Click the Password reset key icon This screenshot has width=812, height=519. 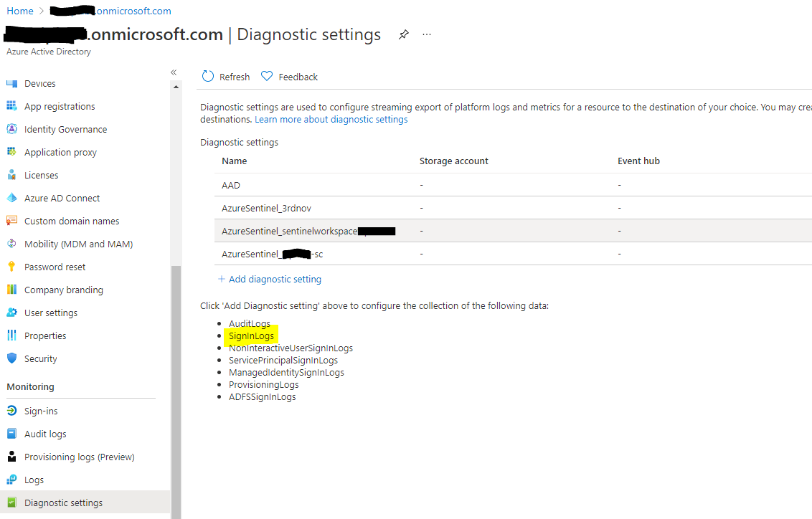[11, 267]
